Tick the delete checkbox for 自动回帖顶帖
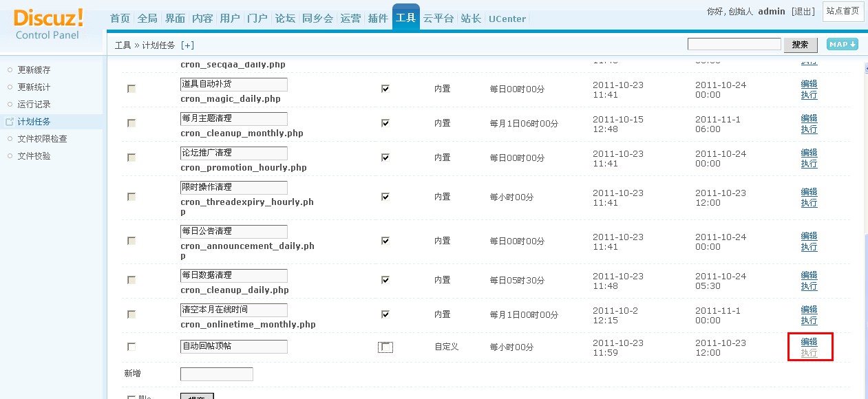 click(131, 347)
